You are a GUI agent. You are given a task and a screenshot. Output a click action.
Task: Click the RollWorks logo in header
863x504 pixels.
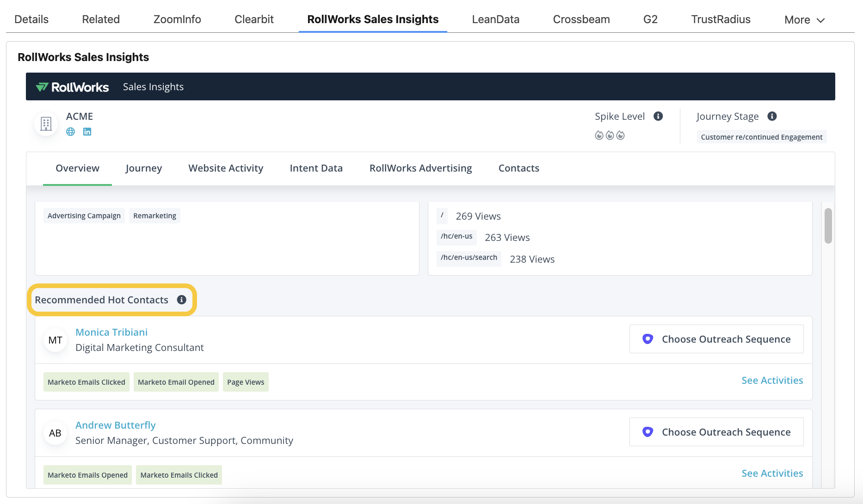73,87
